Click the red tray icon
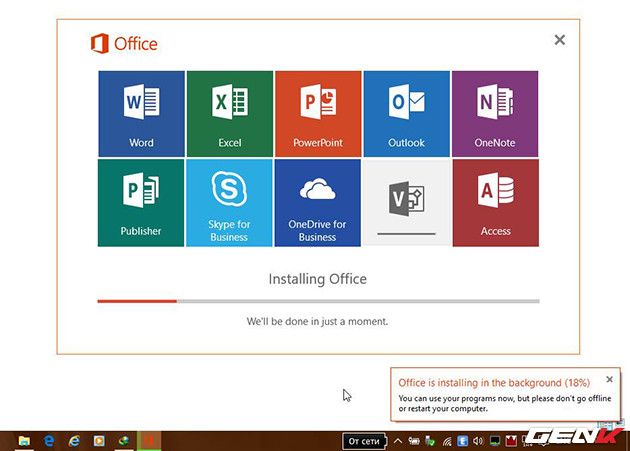Viewport: 630px width, 451px height. pos(511,441)
